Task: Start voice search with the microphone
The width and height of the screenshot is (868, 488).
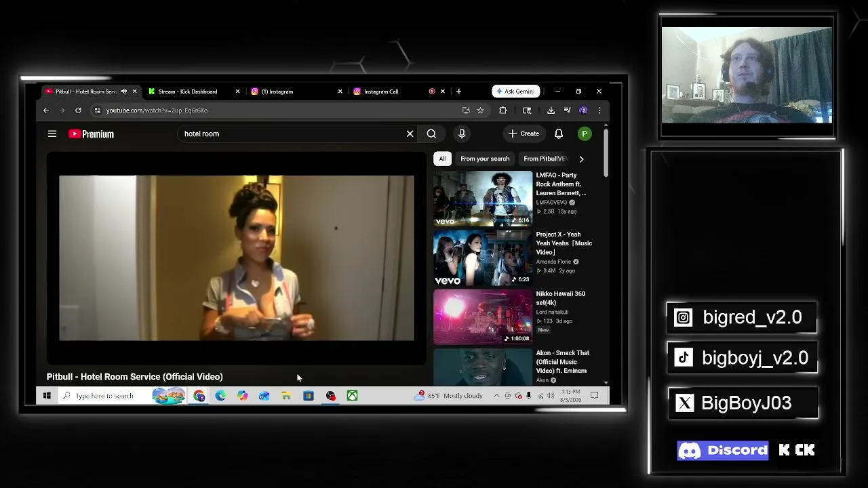Action: coord(462,134)
